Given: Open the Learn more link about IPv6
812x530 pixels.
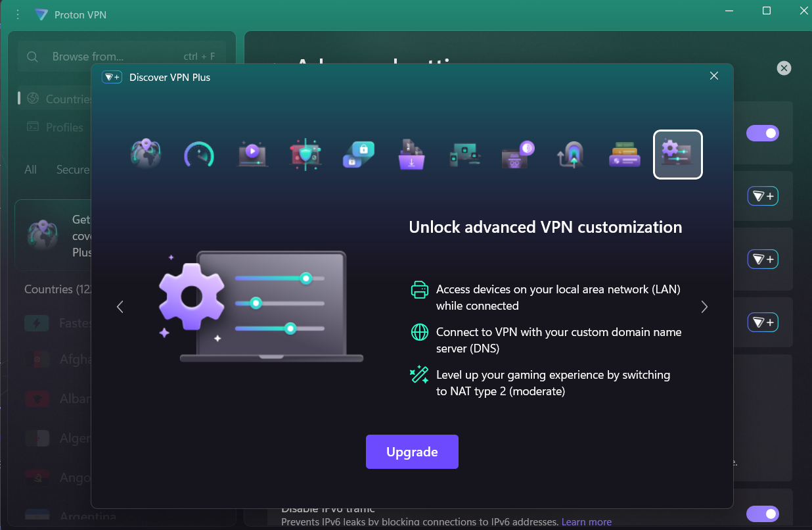Looking at the screenshot, I should pos(587,522).
